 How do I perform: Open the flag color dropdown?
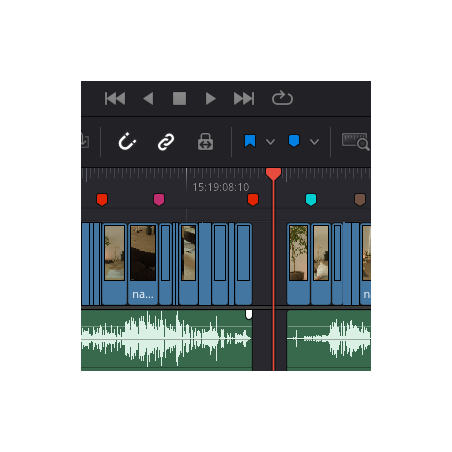click(270, 142)
